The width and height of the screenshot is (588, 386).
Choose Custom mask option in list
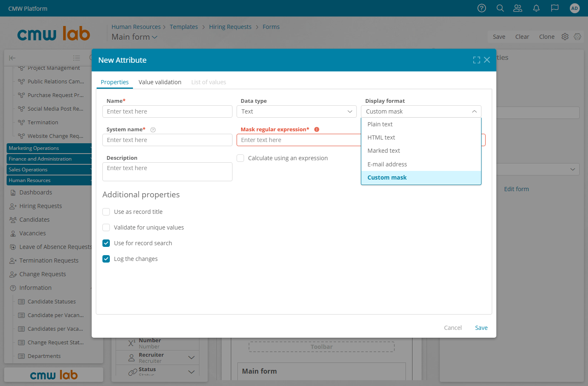coord(421,178)
